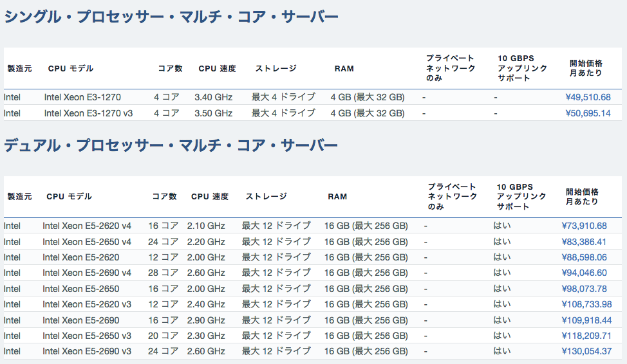This screenshot has height=364, width=627.
Task: Select the Intel Xeon E5-2690 v3 cell
Action: coord(87,351)
